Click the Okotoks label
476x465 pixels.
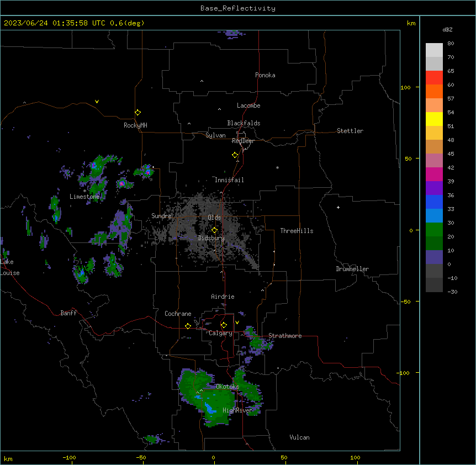coord(228,387)
